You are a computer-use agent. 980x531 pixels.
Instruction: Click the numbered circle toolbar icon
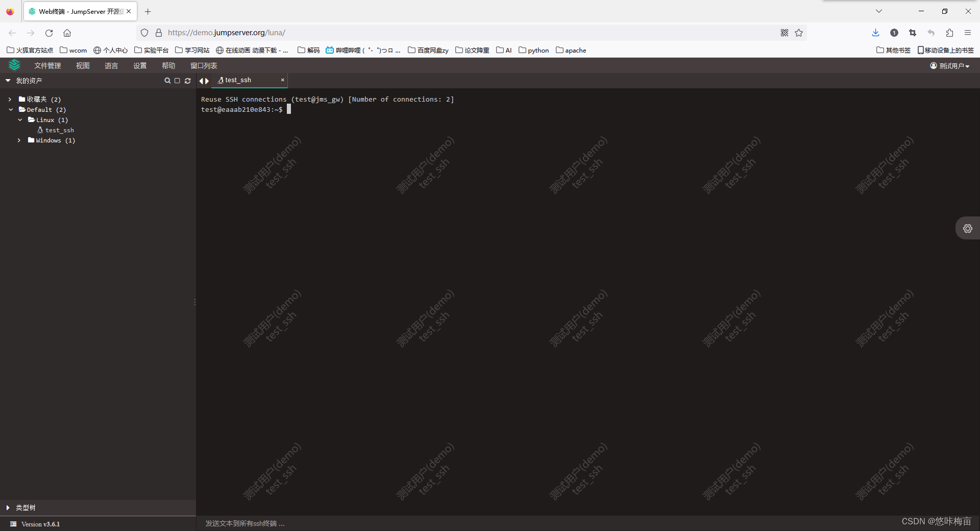tap(894, 33)
